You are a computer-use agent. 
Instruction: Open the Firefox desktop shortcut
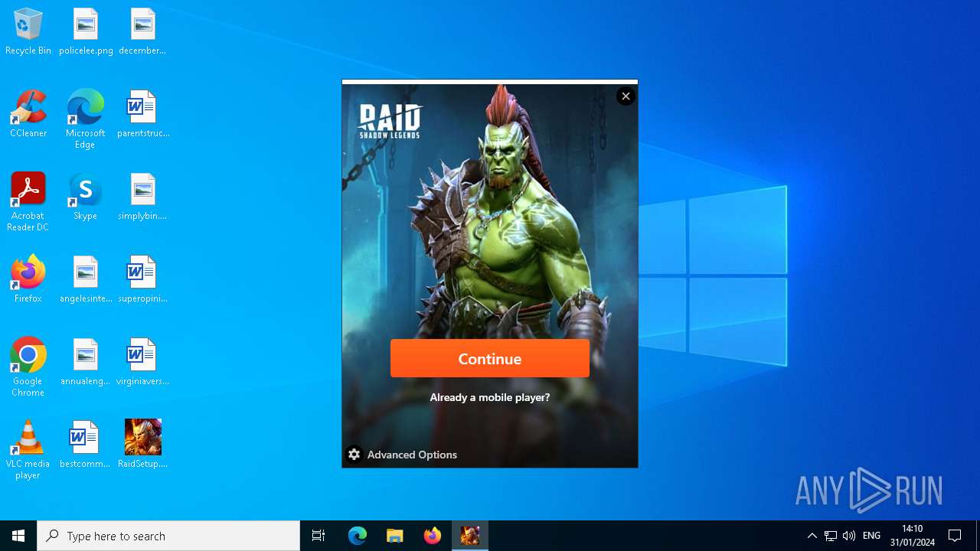(28, 279)
